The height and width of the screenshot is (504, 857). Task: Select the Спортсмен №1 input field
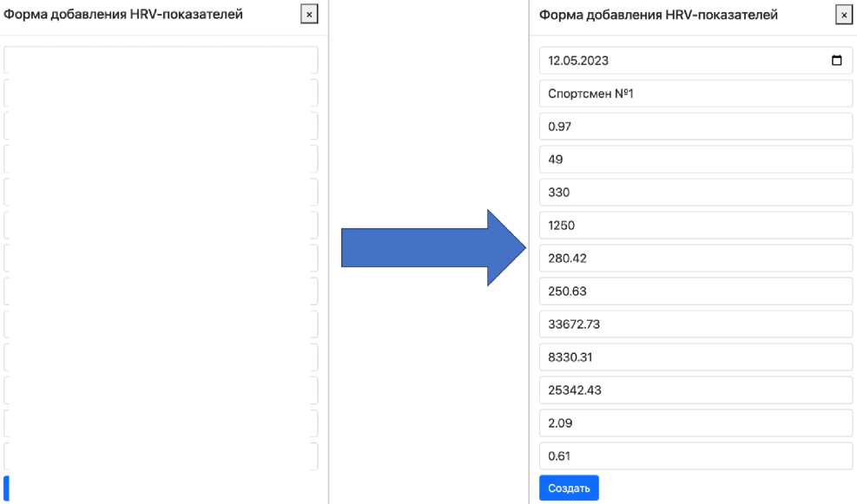click(x=695, y=94)
